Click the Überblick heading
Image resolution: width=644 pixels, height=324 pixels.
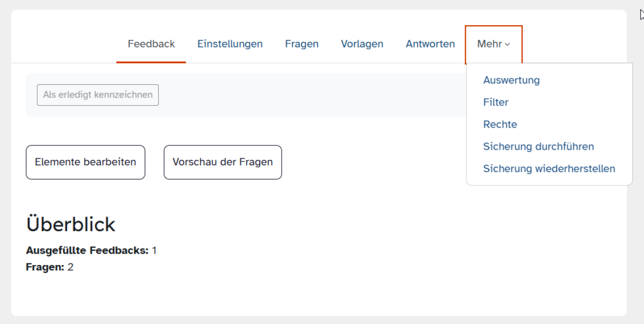point(71,224)
